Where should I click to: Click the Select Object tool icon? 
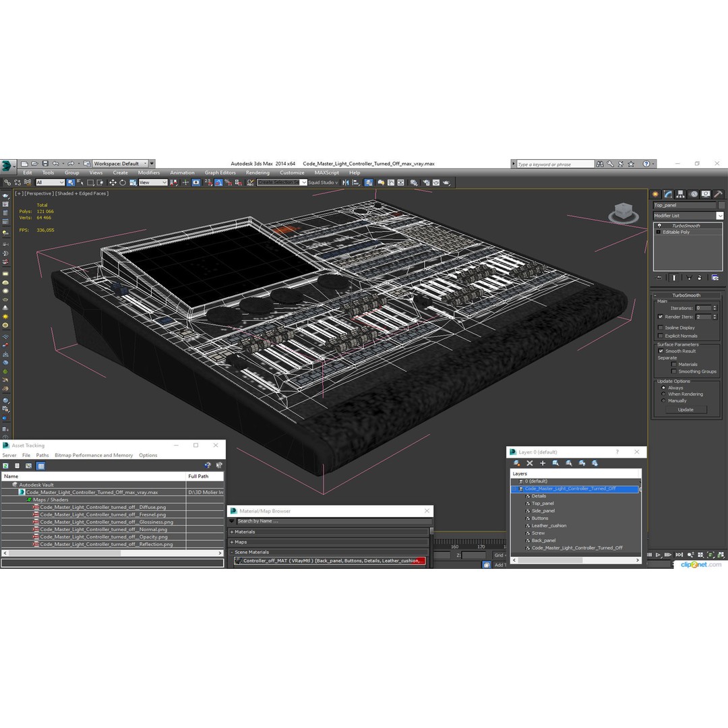tap(71, 183)
